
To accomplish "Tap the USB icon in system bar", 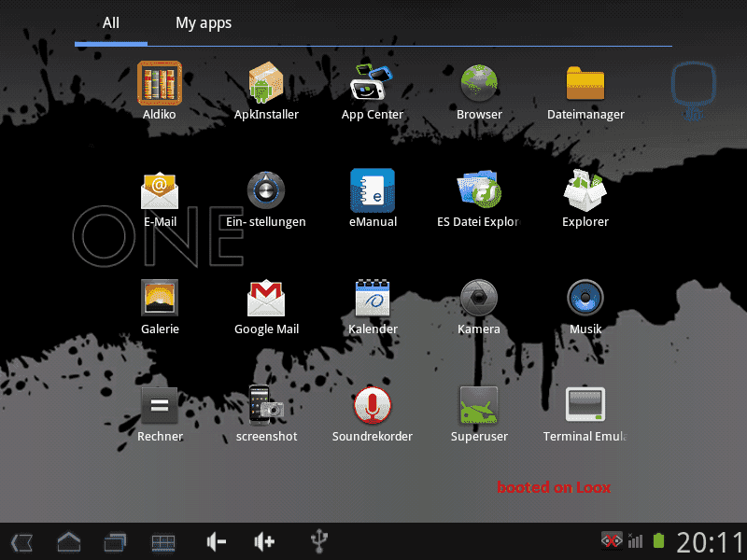I will click(x=318, y=541).
